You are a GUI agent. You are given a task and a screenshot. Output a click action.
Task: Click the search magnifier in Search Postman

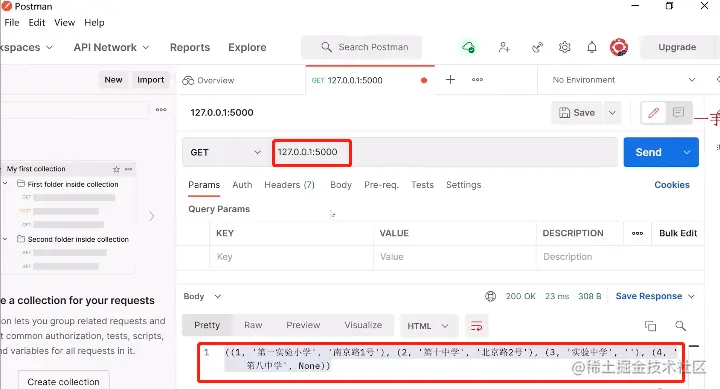coord(326,47)
